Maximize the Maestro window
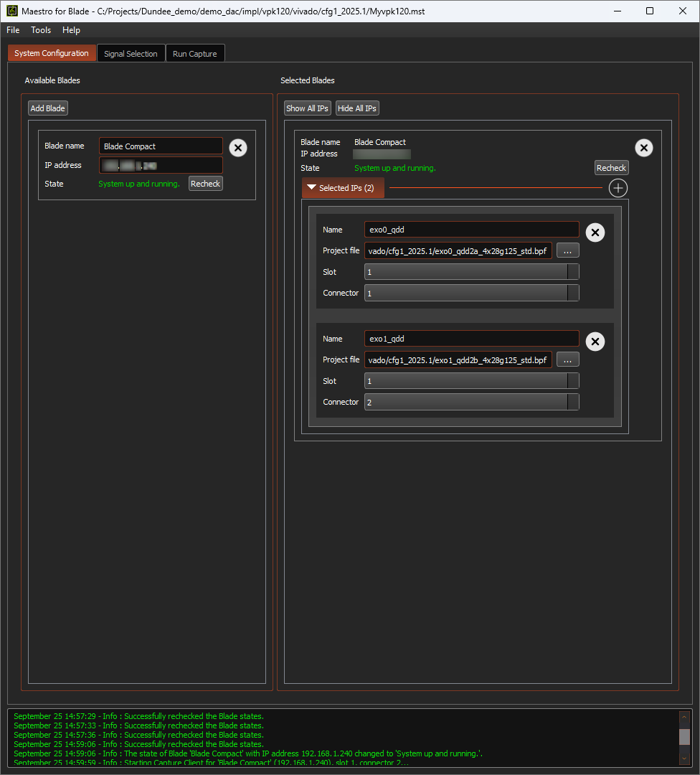Image resolution: width=700 pixels, height=775 pixels. tap(650, 11)
